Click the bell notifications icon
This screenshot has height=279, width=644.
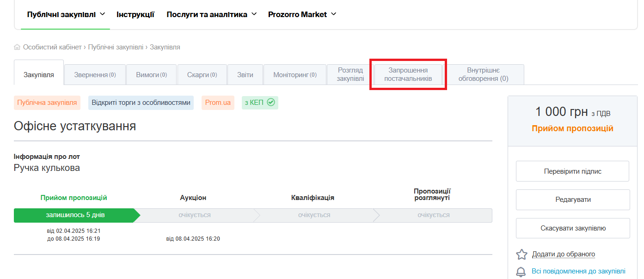pos(521,272)
